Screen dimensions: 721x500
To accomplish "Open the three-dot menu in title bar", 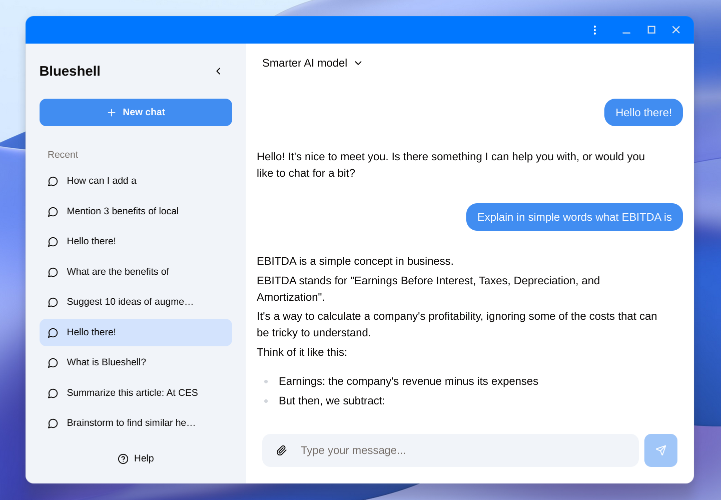I will (x=595, y=30).
